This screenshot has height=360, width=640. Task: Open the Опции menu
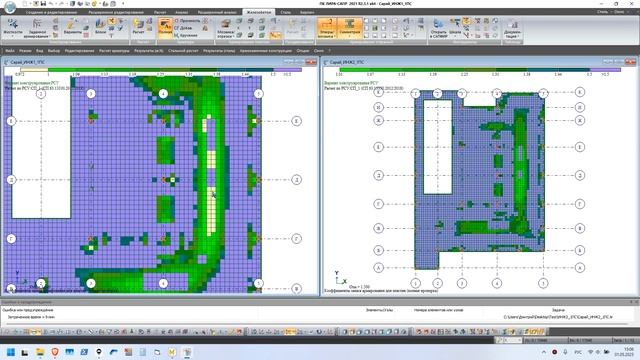click(x=303, y=51)
